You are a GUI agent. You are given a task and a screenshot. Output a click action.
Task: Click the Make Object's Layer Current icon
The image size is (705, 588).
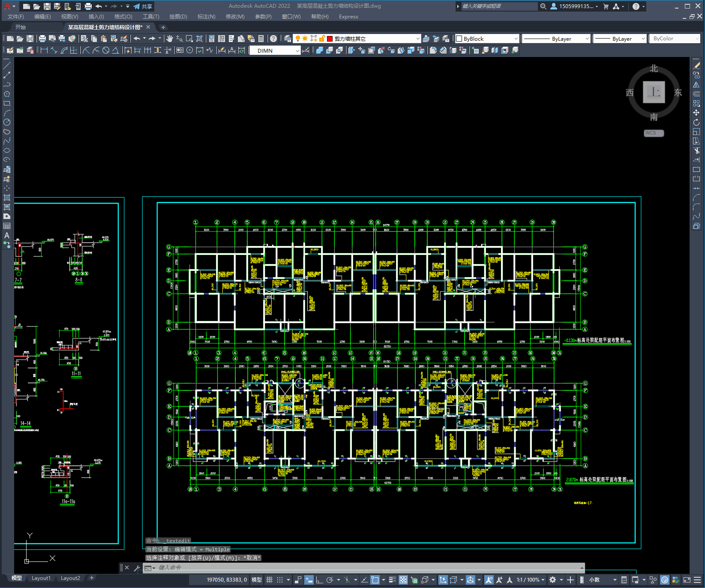click(x=426, y=39)
